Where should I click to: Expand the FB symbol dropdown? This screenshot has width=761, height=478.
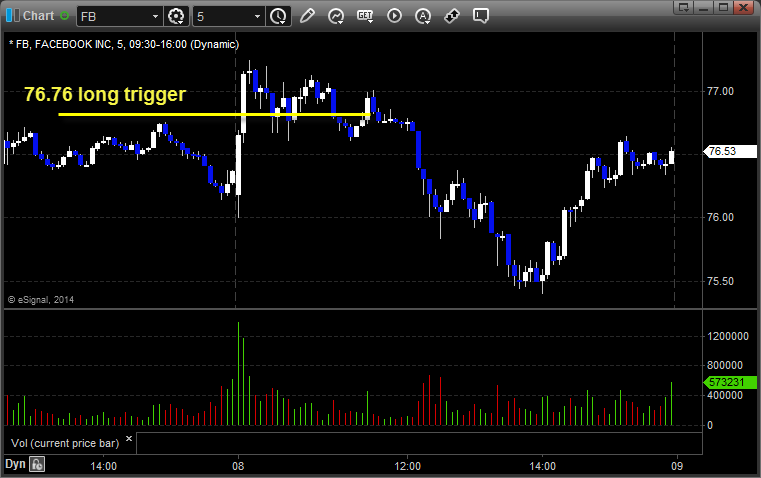pos(155,16)
